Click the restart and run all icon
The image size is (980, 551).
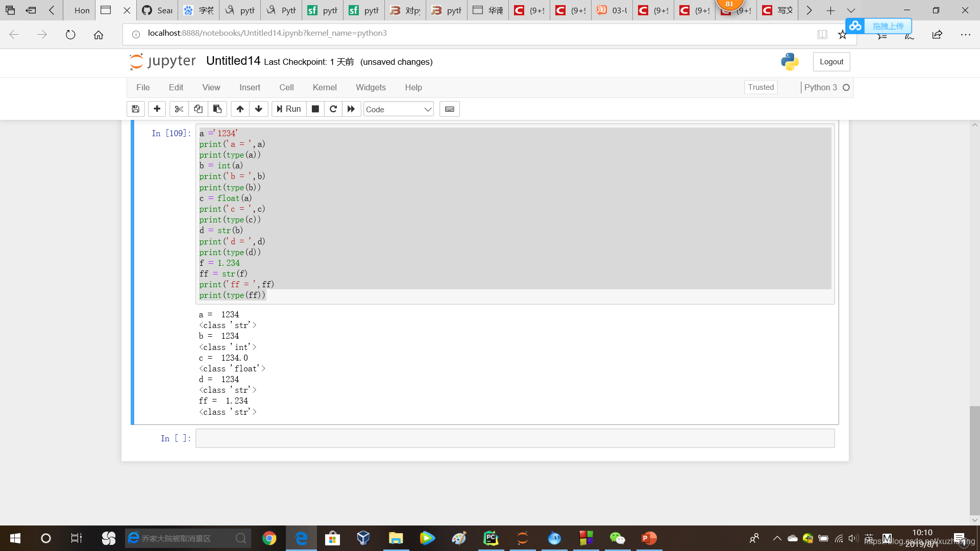point(351,108)
